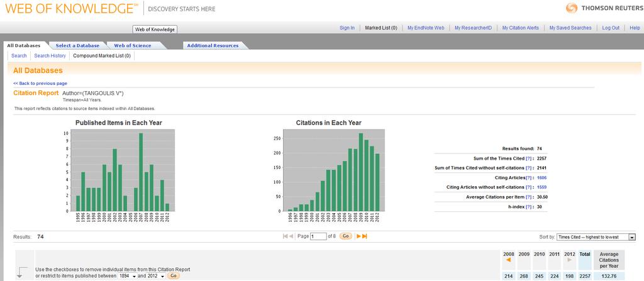Open the Sort by dropdown

[596, 237]
